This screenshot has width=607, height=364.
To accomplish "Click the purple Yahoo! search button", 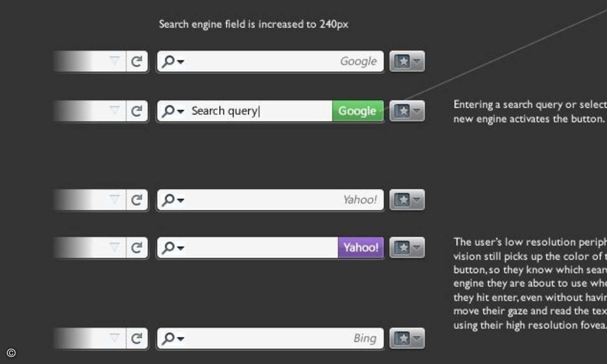I will [x=361, y=248].
